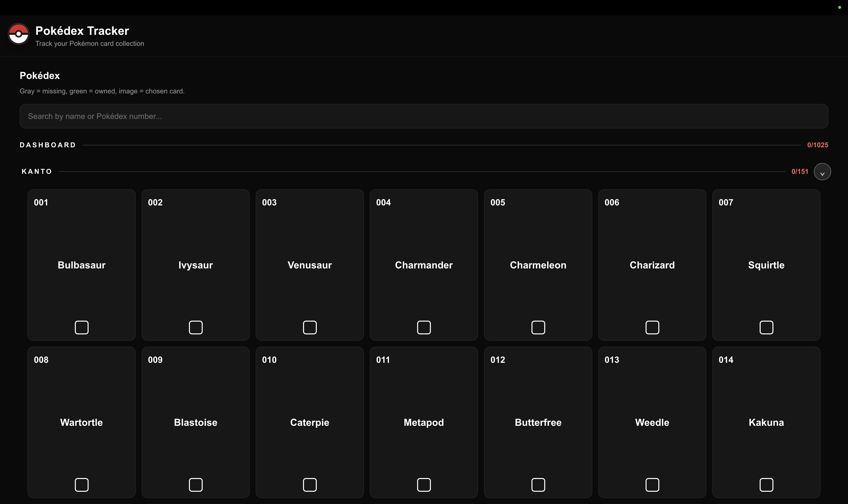The image size is (848, 504).
Task: Select the Blastoise card name
Action: (x=196, y=422)
